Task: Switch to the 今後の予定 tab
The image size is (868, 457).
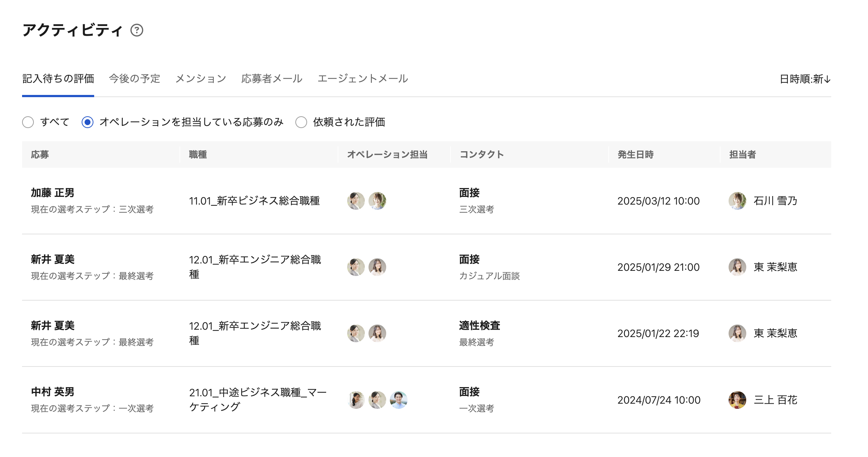Action: pyautogui.click(x=135, y=79)
